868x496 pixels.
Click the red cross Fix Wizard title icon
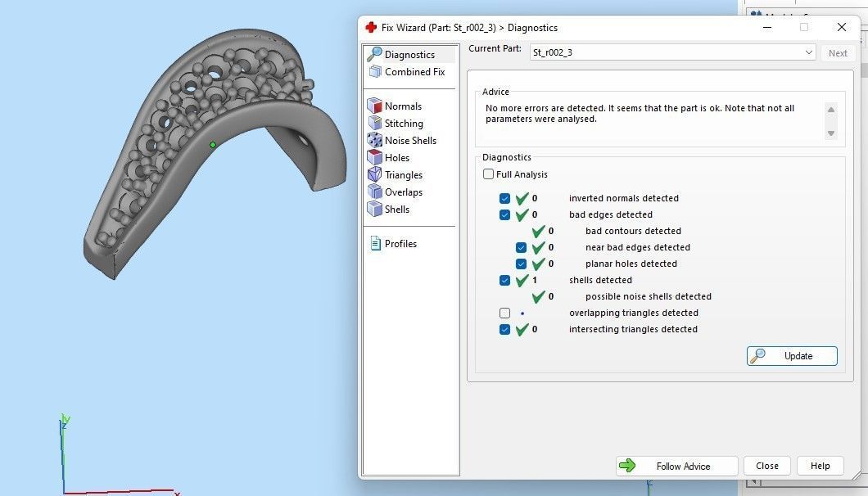click(371, 27)
